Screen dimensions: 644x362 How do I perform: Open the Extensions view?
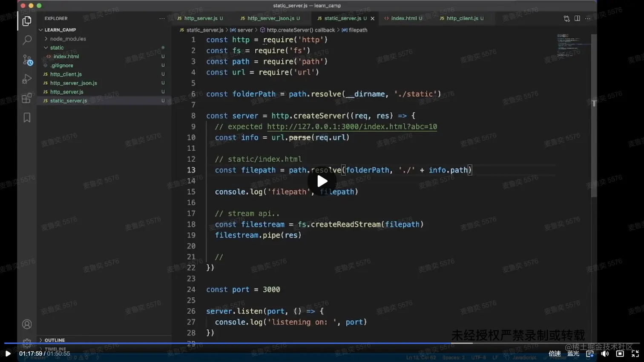pos(27,98)
